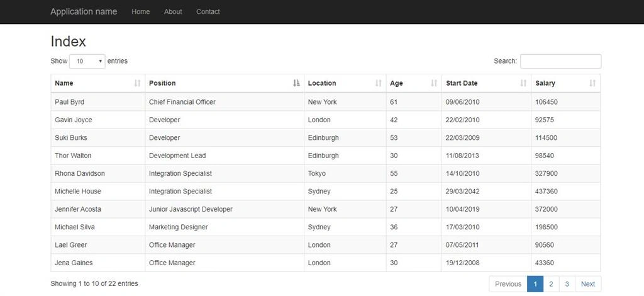644x296 pixels.
Task: Click the Showing 1 to 10 of 22 entries text
Action: point(94,283)
